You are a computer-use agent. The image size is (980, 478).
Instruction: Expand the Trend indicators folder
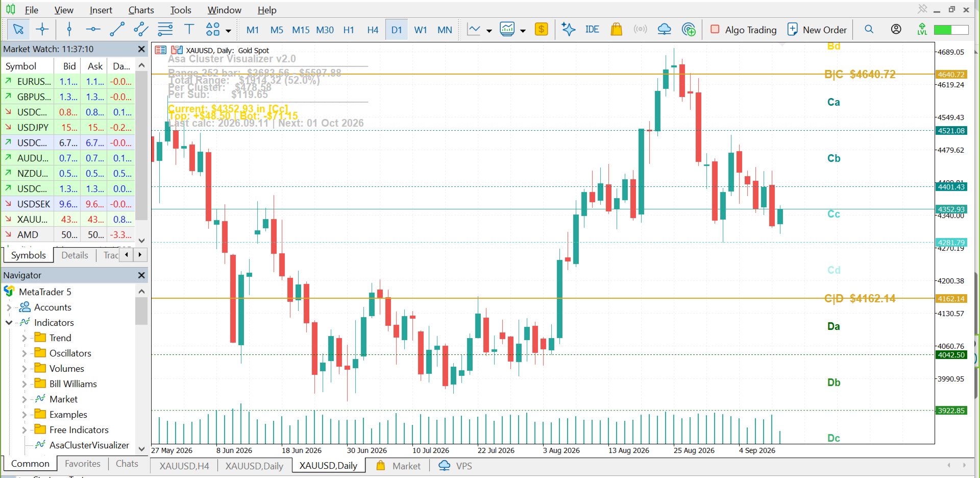[24, 338]
